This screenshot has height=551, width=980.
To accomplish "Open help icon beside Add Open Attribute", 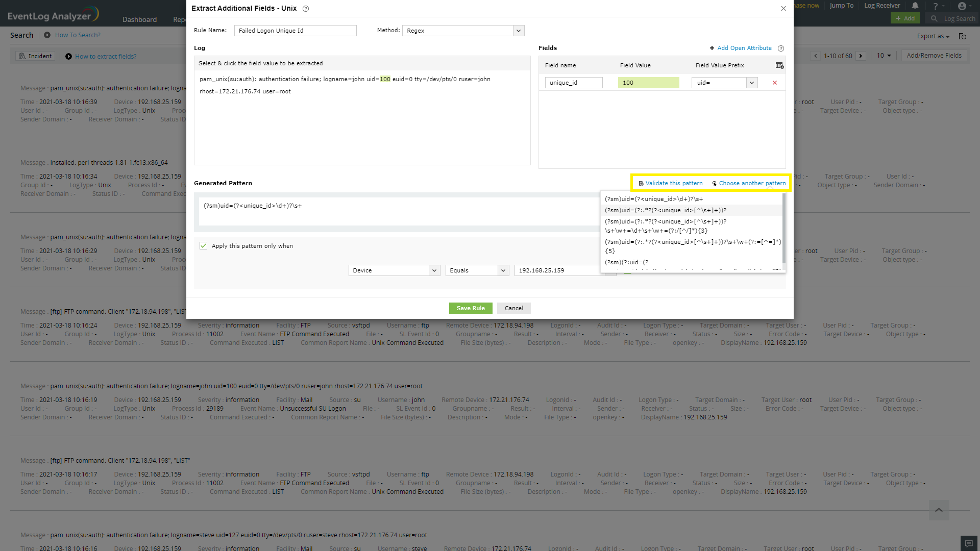I will coord(780,48).
